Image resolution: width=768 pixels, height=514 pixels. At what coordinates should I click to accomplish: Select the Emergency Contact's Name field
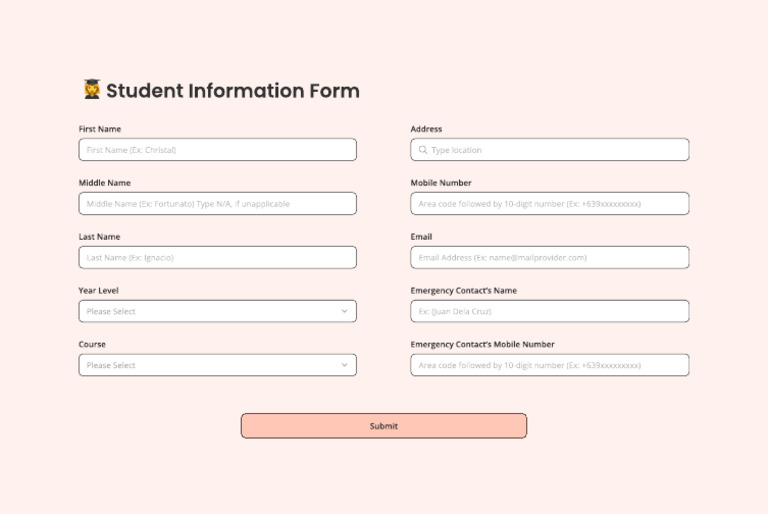[549, 311]
